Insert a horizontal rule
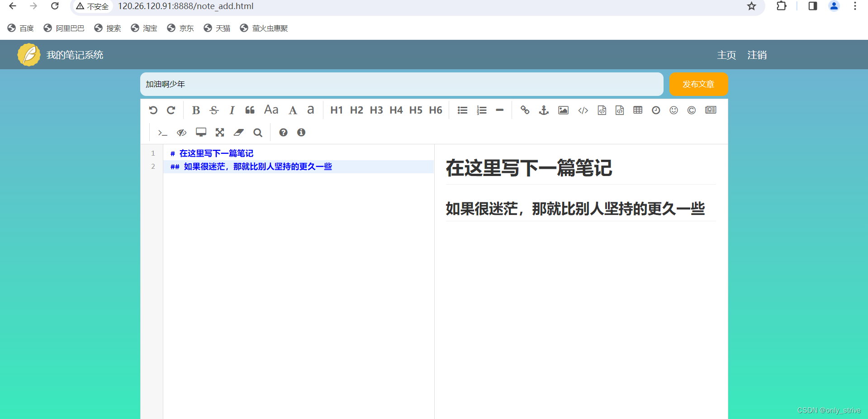Screen dimensions: 868x419 coord(499,110)
